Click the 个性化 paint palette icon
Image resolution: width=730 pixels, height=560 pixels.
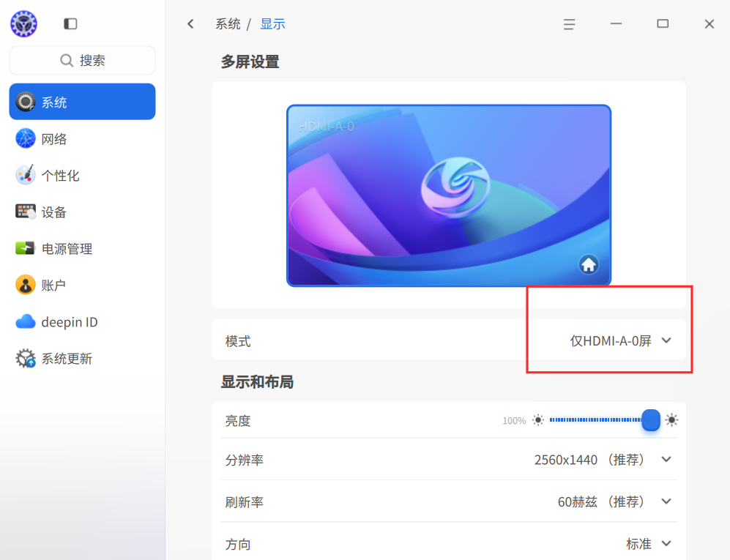[x=26, y=175]
